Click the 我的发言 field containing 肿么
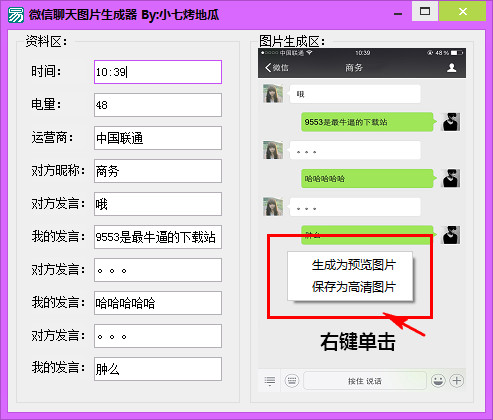Screen dimensions: 493x420 coord(158,369)
